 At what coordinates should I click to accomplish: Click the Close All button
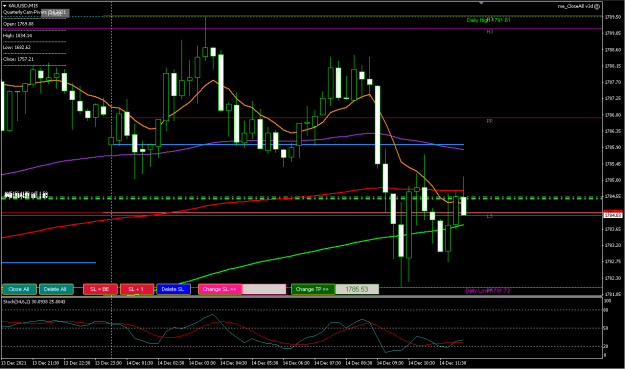19,289
